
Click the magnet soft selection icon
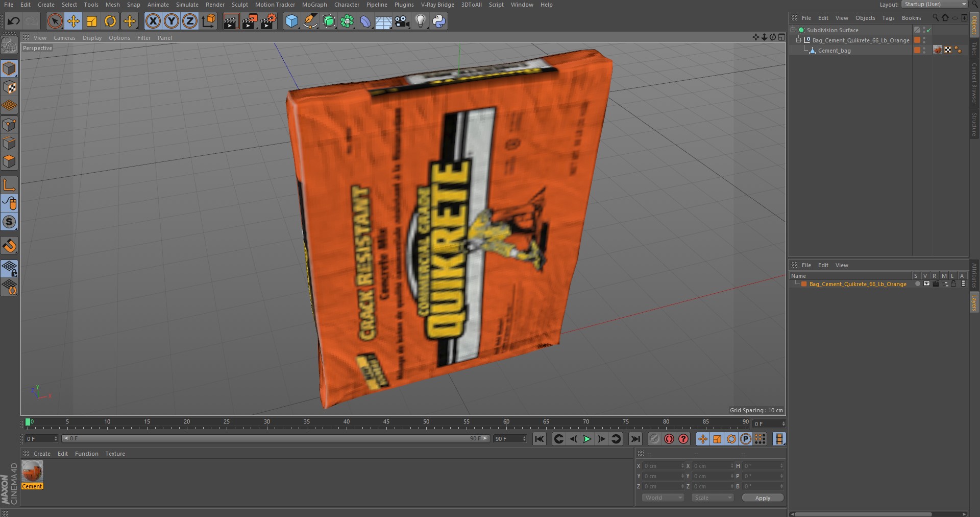[x=9, y=245]
